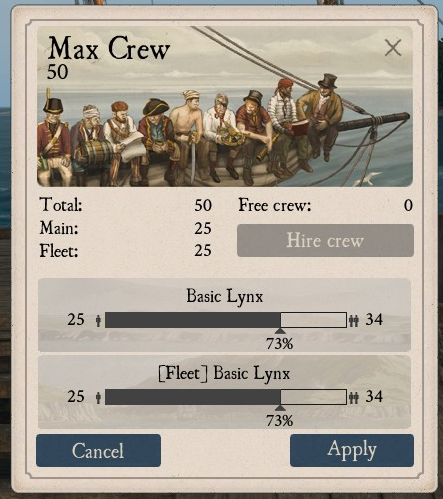The width and height of the screenshot is (443, 499).
Task: Click the empty portion of the Basic Lynx crew bar
Action: point(313,320)
